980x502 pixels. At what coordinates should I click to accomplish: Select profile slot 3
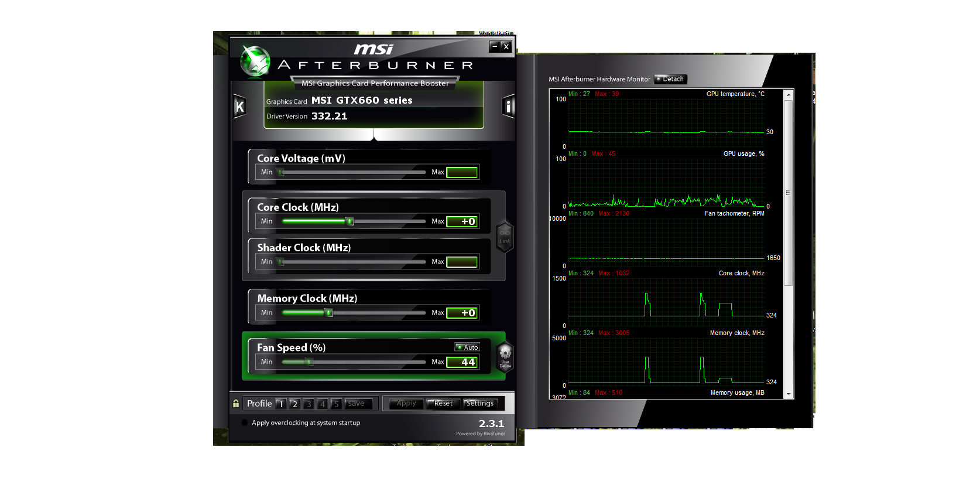pos(309,404)
